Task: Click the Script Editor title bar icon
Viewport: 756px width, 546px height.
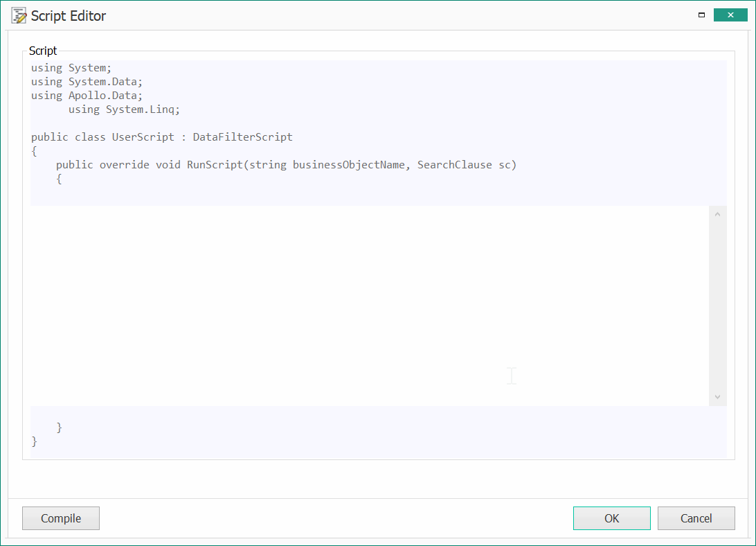Action: click(19, 15)
